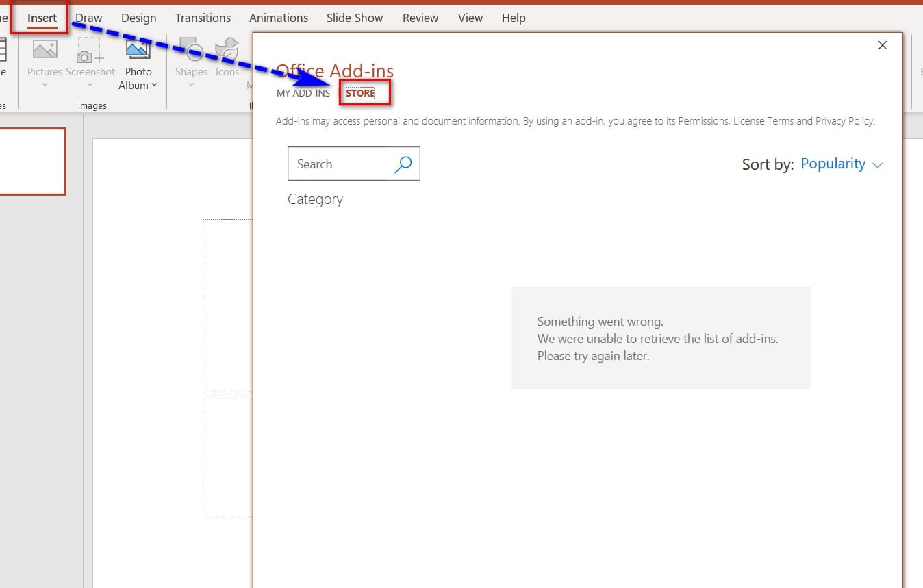Switch to the MY ADD-INS tab
Viewport: 923px width, 588px height.
point(303,93)
